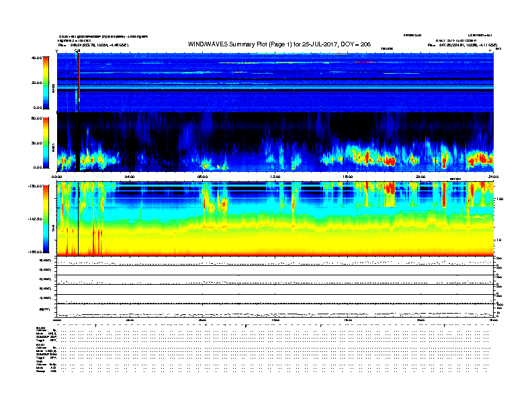Click the WIND/WAVES Summary Plot title
The height and width of the screenshot is (411, 532).
[279, 44]
